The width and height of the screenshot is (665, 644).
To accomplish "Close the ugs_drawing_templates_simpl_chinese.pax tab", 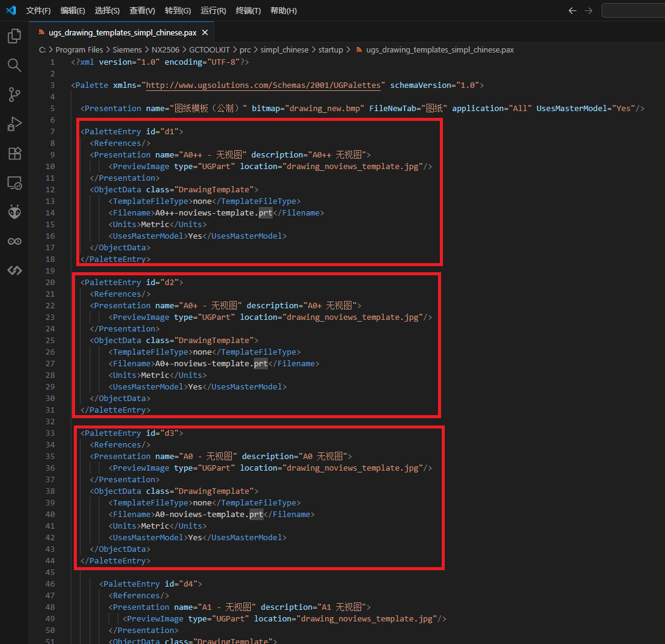I will click(x=205, y=33).
